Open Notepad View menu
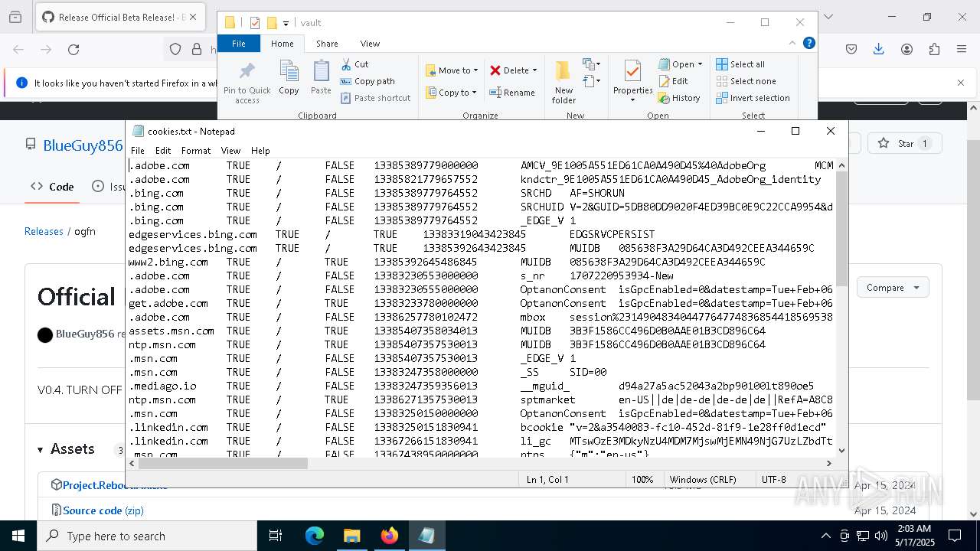 coord(230,151)
